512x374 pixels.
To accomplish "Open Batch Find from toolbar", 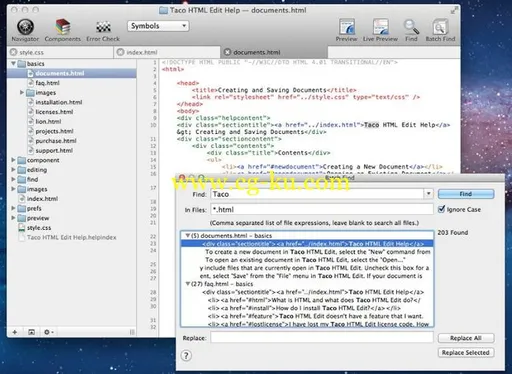I will (440, 30).
